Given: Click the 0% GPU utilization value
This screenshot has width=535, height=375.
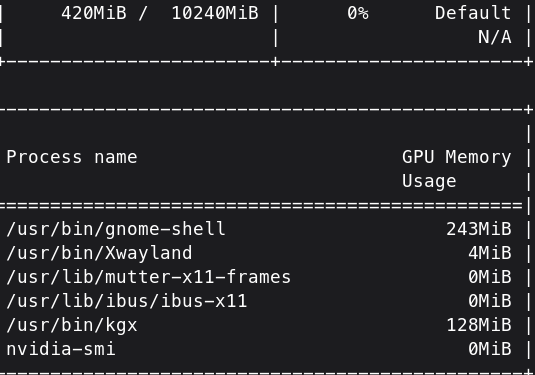Looking at the screenshot, I should pos(358,13).
